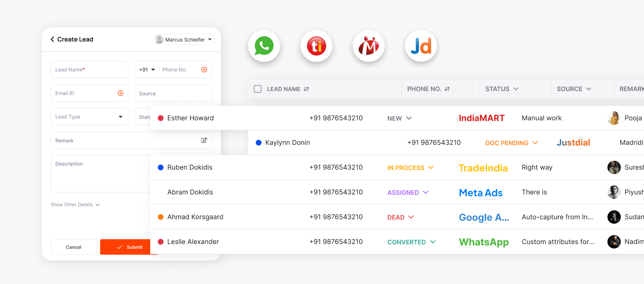Viewport: 644px width, 284px height.
Task: Click remark 'Auto-capture from In...'
Action: tap(557, 217)
